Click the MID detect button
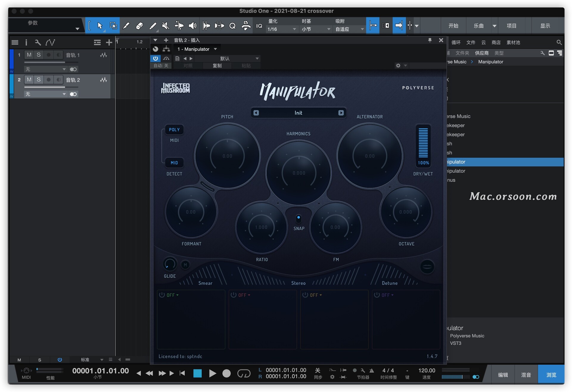This screenshot has width=572, height=392. [174, 163]
